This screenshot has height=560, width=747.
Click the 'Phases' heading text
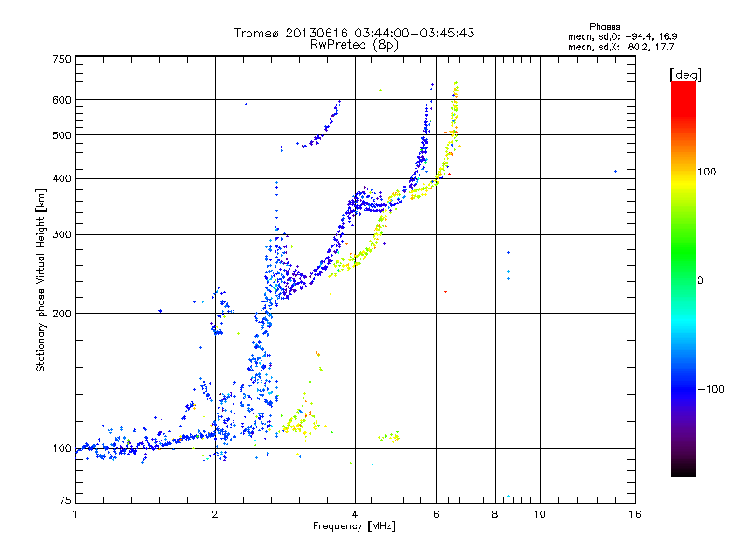click(604, 27)
